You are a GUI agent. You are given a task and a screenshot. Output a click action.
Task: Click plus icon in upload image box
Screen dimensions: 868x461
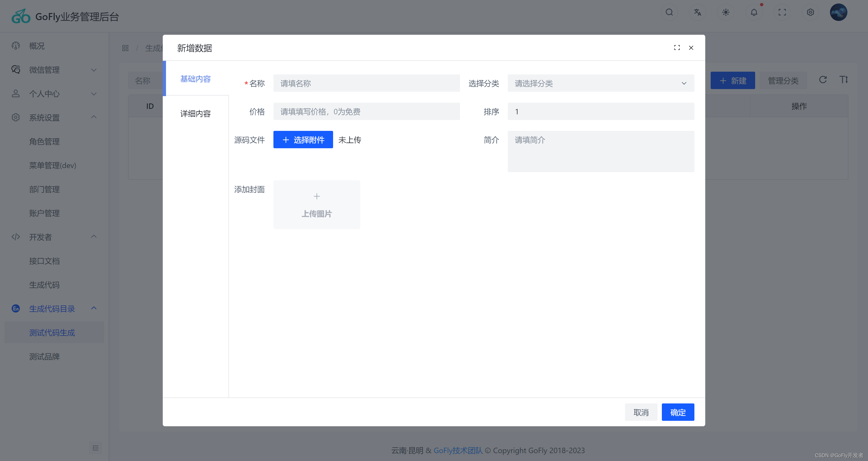click(317, 196)
